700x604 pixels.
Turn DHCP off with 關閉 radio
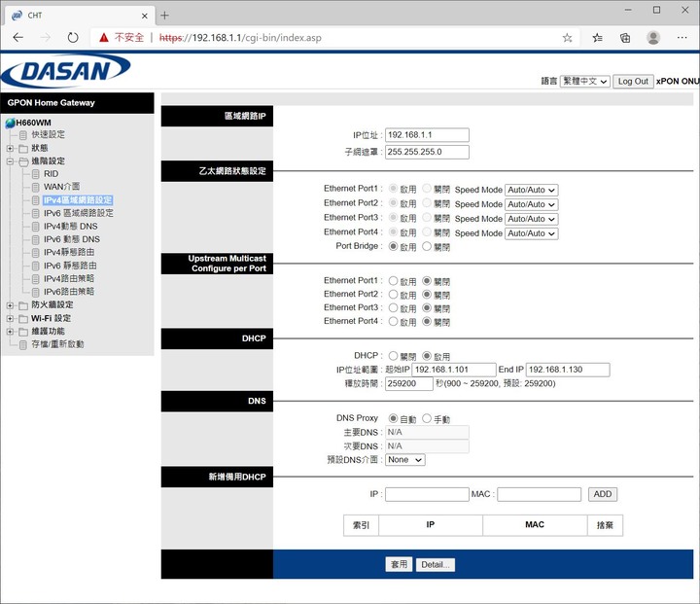pos(393,356)
